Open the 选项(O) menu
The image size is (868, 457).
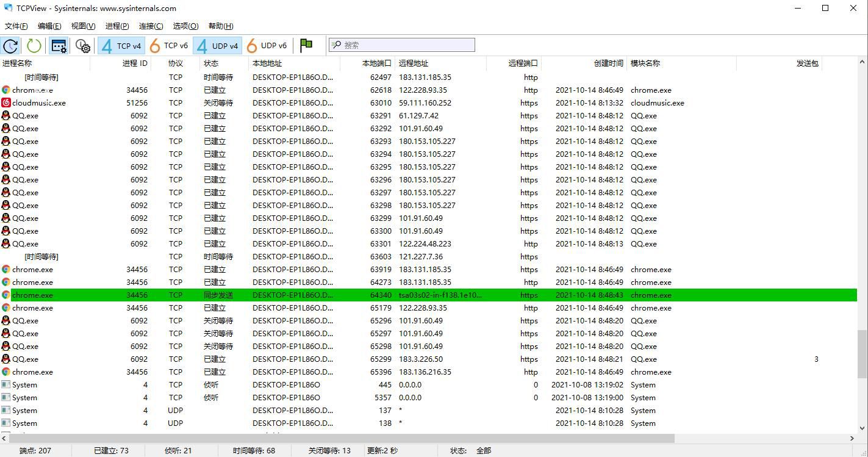pos(185,26)
